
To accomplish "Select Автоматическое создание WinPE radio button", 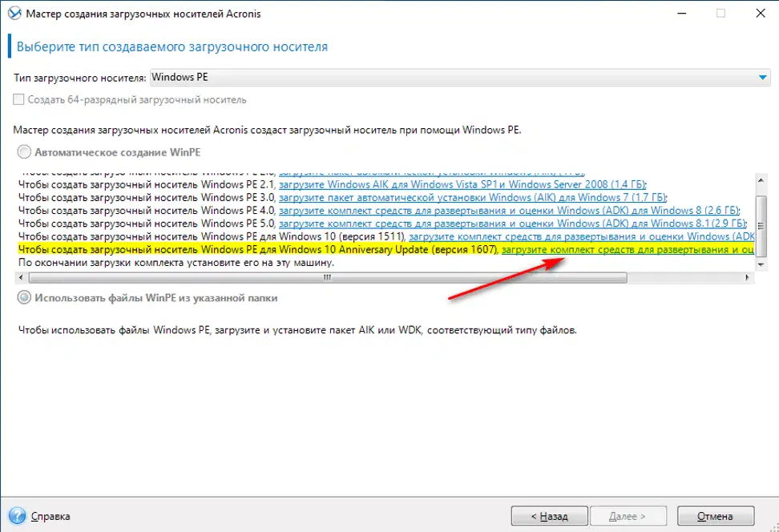I will pos(24,152).
